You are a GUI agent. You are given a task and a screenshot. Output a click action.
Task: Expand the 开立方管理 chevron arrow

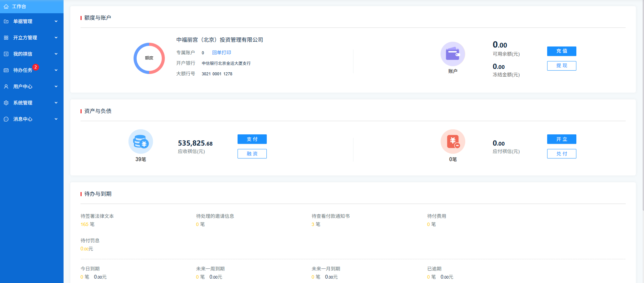pos(56,38)
